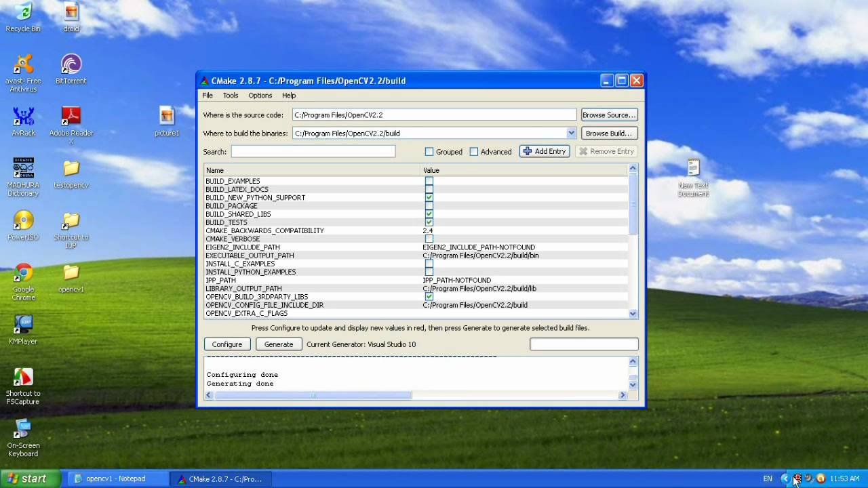Image resolution: width=868 pixels, height=488 pixels.
Task: Check the INSTALL_PYTHON_EXAMPLES box
Action: (x=429, y=272)
